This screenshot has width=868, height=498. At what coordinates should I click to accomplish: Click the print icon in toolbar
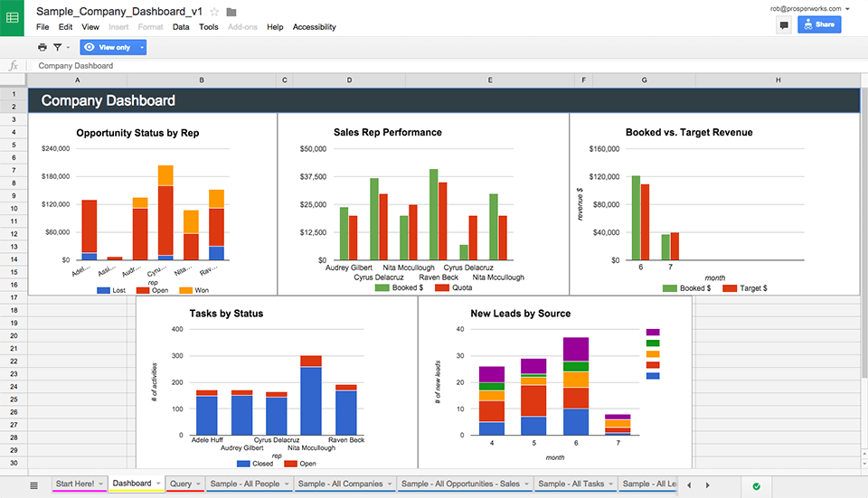[x=42, y=48]
